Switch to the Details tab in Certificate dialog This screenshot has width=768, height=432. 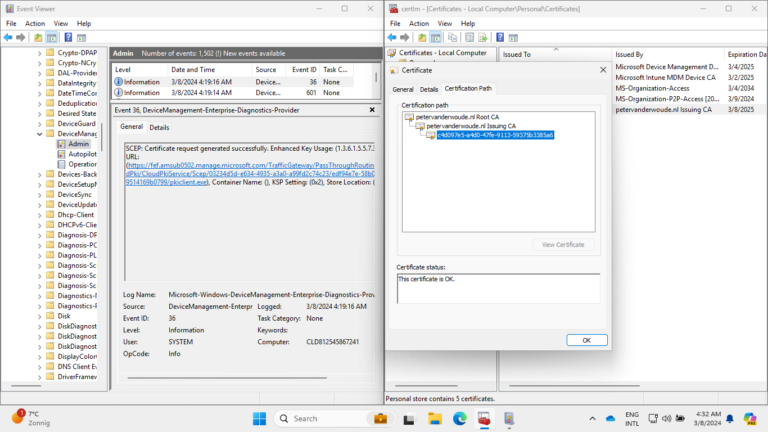pyautogui.click(x=428, y=89)
